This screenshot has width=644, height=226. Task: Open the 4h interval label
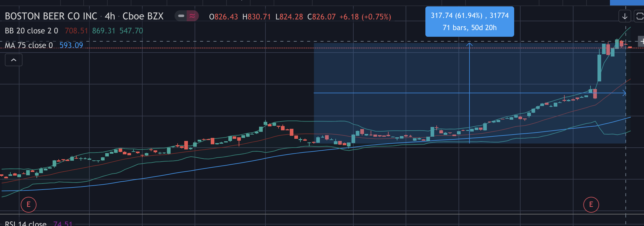tap(110, 16)
